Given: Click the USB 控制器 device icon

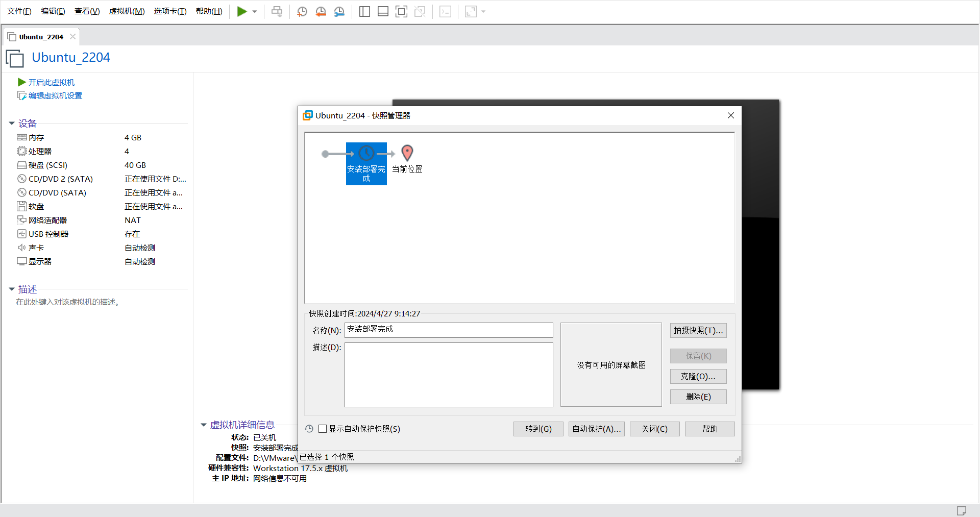Looking at the screenshot, I should [x=22, y=234].
